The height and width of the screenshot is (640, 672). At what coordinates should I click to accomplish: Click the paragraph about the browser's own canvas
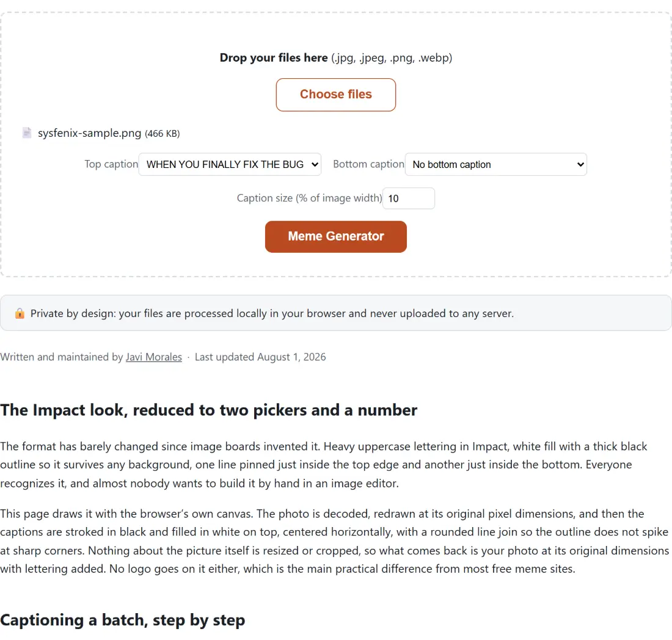(x=334, y=541)
